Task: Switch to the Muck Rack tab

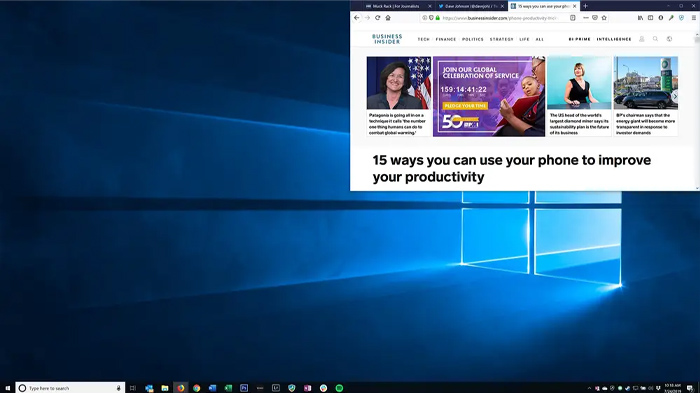Action: [x=392, y=6]
